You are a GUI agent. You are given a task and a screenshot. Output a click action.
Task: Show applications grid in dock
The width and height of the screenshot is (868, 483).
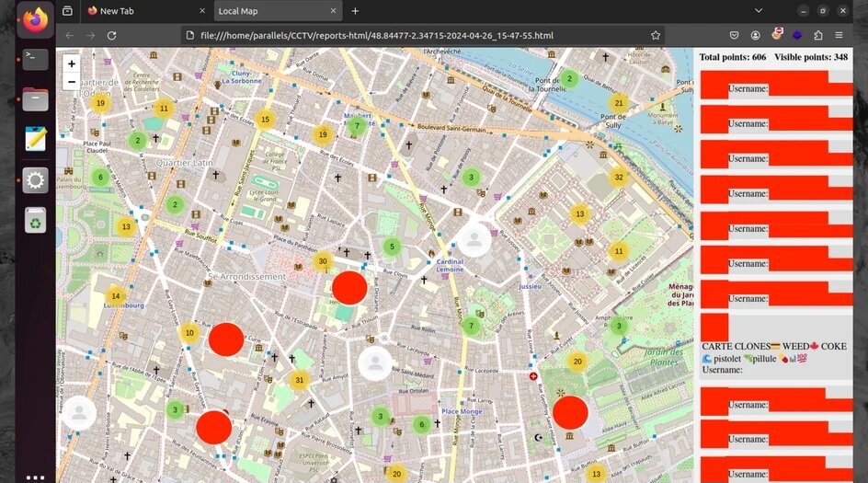pos(36,477)
